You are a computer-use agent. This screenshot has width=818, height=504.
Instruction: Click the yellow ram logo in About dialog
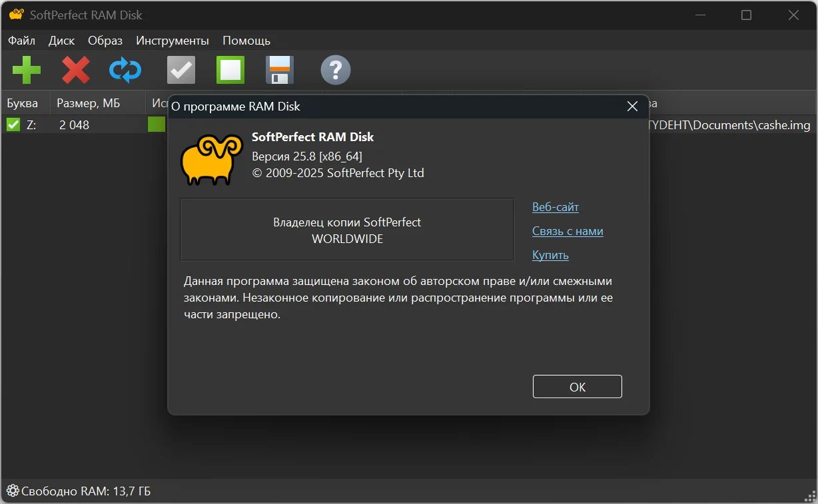pos(212,160)
